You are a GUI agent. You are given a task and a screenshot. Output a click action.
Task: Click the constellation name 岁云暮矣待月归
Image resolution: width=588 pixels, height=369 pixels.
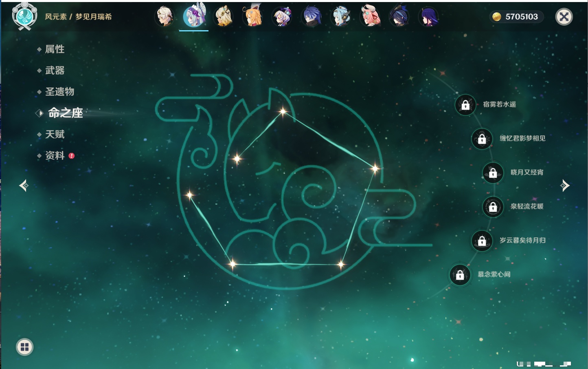522,240
